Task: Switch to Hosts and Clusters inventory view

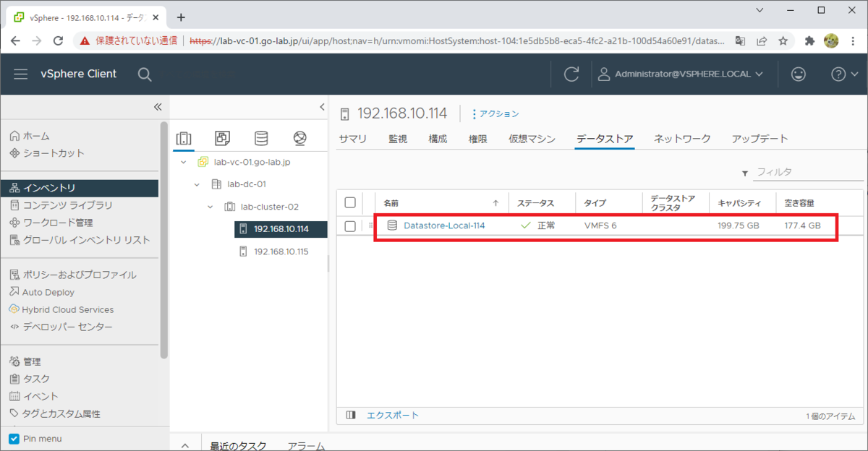Action: 184,138
